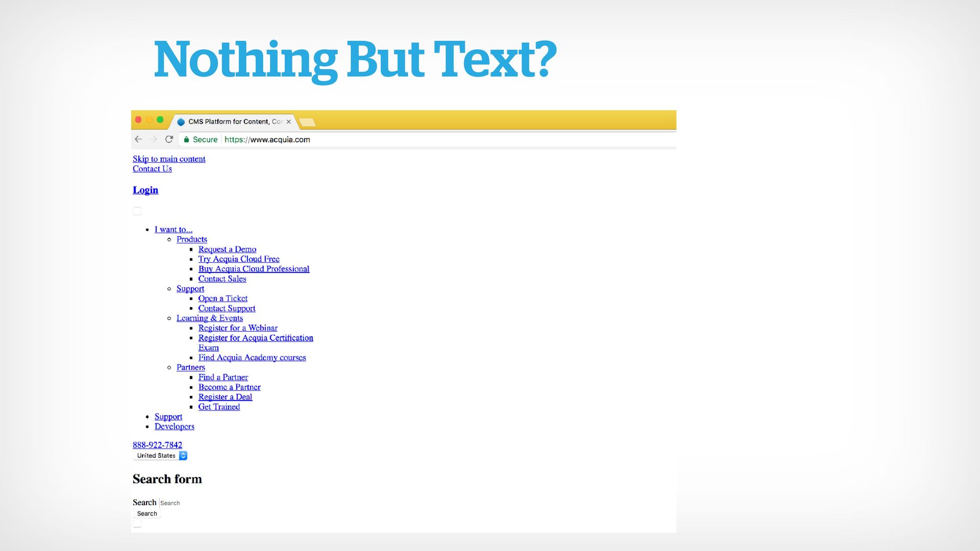Open Find Acquia Academy courses link
980x551 pixels.
(x=252, y=358)
